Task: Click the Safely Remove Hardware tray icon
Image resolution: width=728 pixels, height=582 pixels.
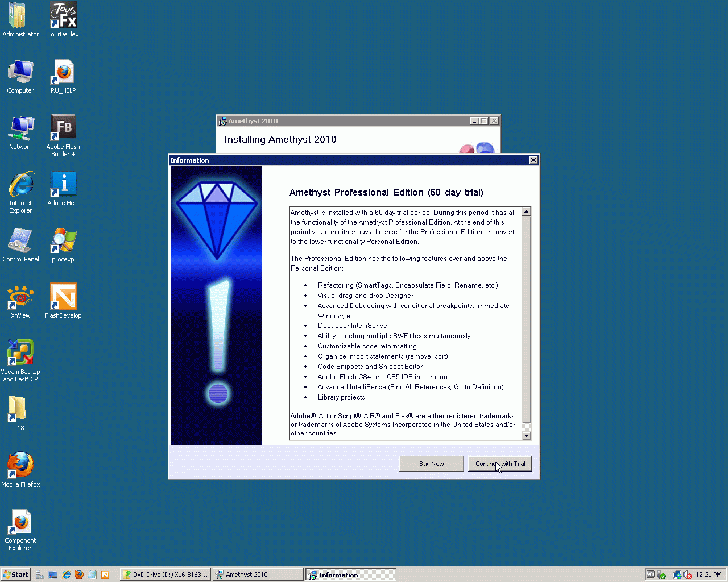Action: 661,575
